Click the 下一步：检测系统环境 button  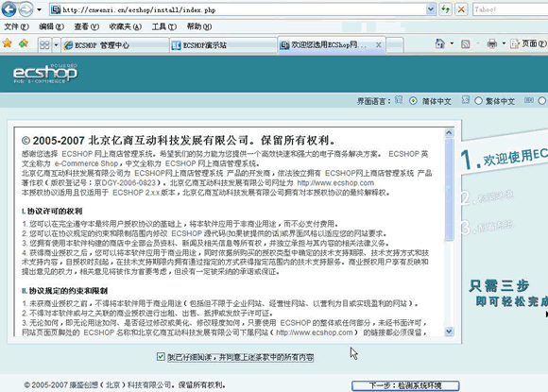[x=405, y=385]
